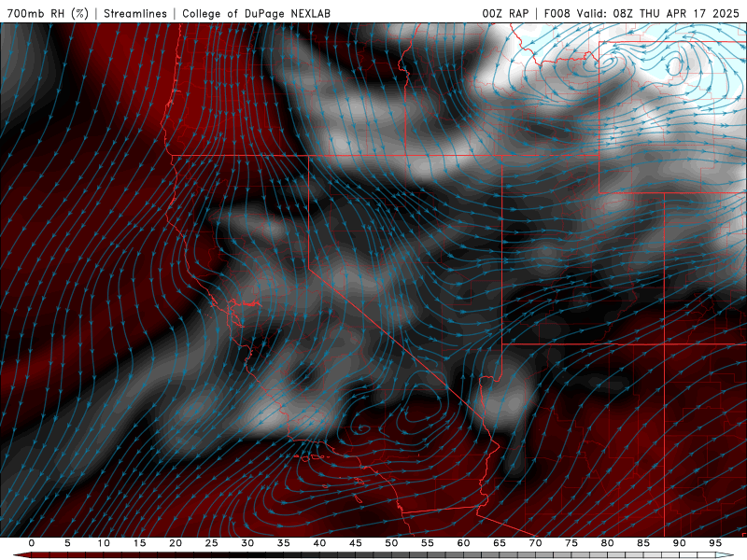Select the 65 value on the RH scale
Screen dimensions: 747x560
pos(500,543)
